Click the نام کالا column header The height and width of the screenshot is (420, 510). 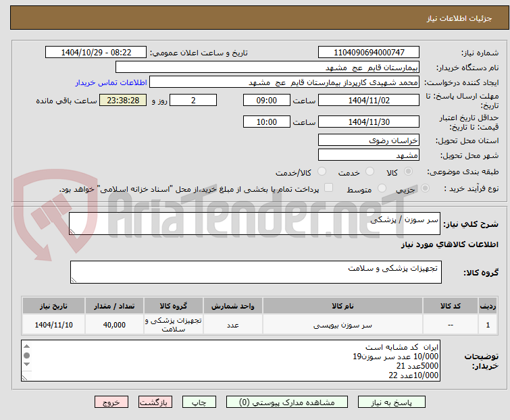click(x=343, y=306)
